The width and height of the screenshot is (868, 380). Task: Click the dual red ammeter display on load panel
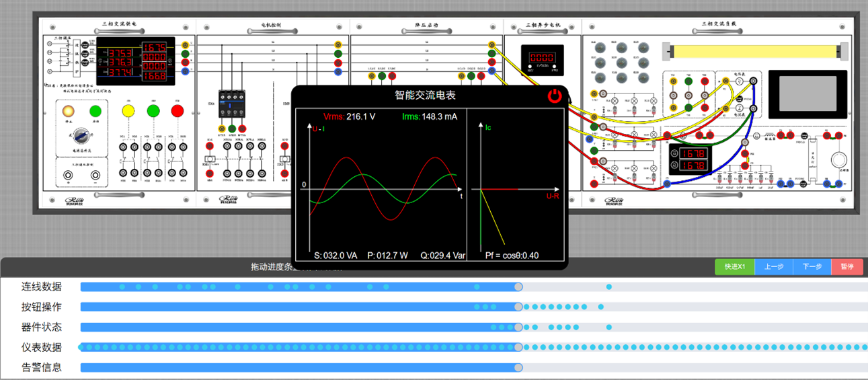tap(693, 159)
